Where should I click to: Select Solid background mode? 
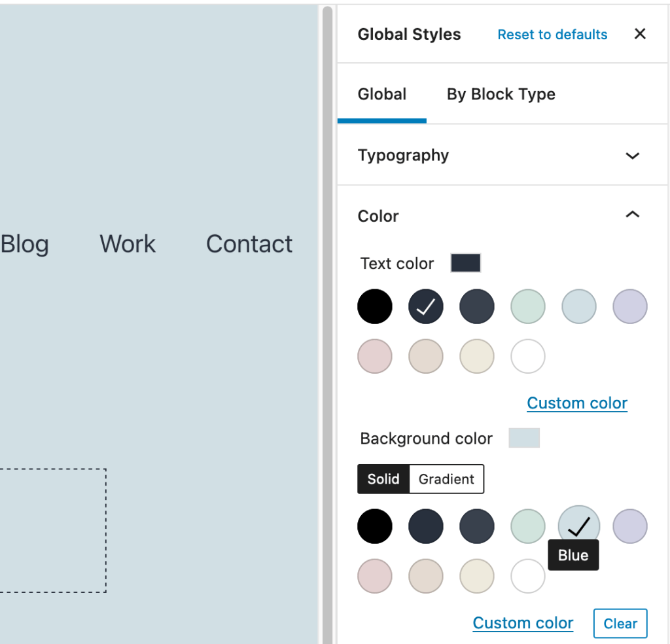coord(383,479)
